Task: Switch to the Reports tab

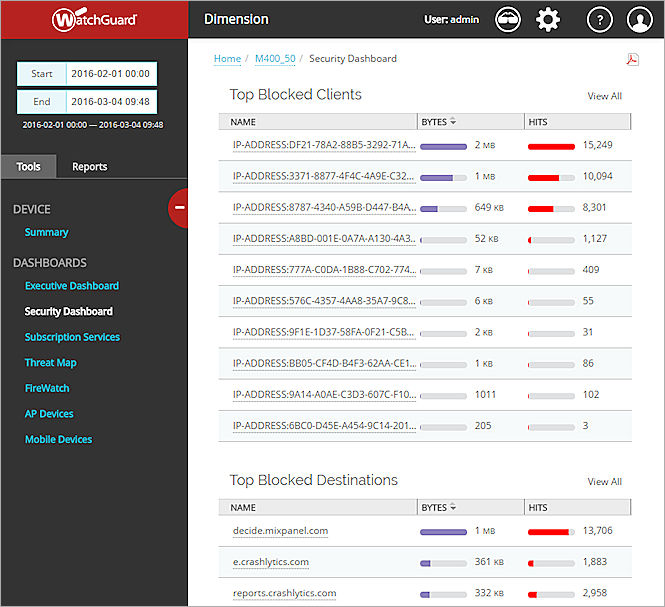Action: (x=89, y=166)
